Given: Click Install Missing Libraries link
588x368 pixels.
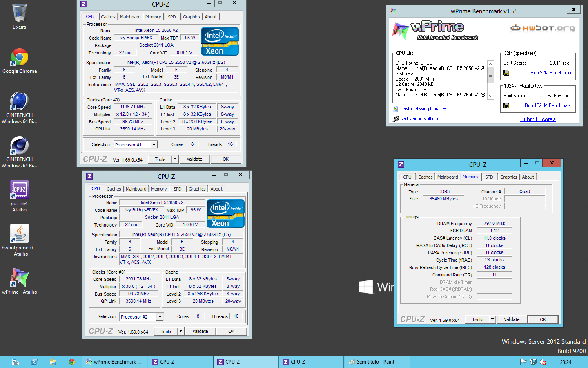Looking at the screenshot, I should click(x=424, y=109).
